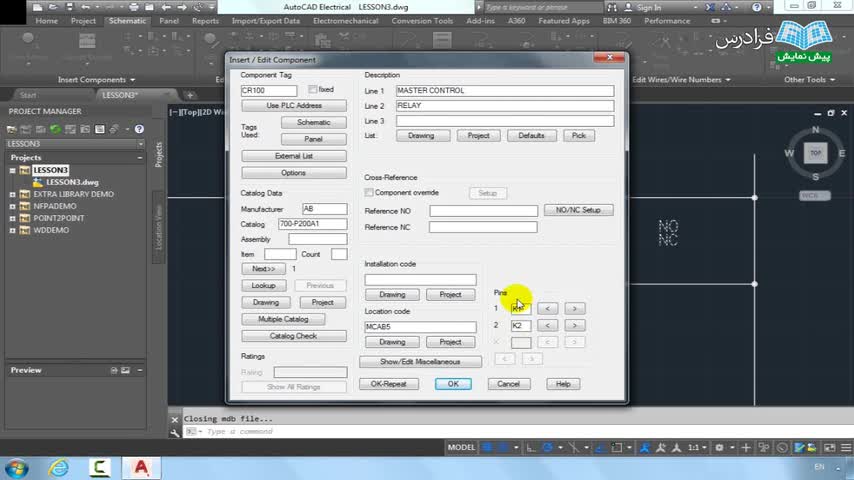854x480 pixels.
Task: Click the green Refresh icon in Project Manager
Action: click(x=56, y=129)
